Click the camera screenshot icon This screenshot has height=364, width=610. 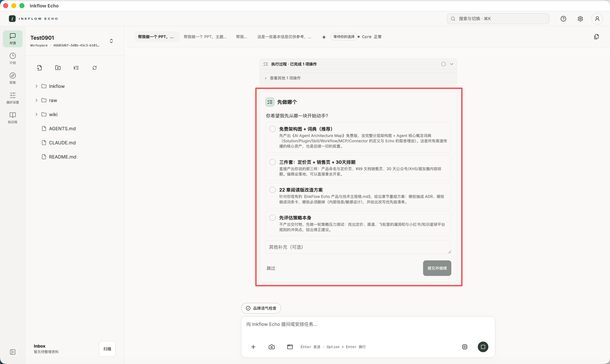[x=272, y=347]
